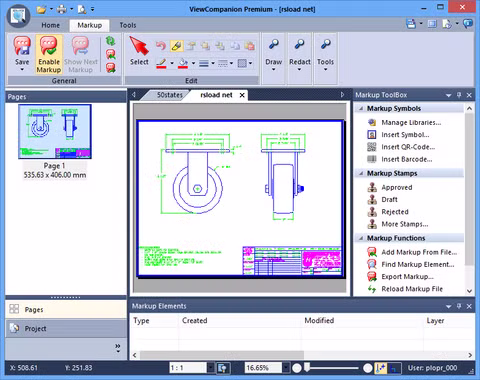Toggle the Enable Markup button
Viewport: 480px width, 380px height.
(x=49, y=54)
